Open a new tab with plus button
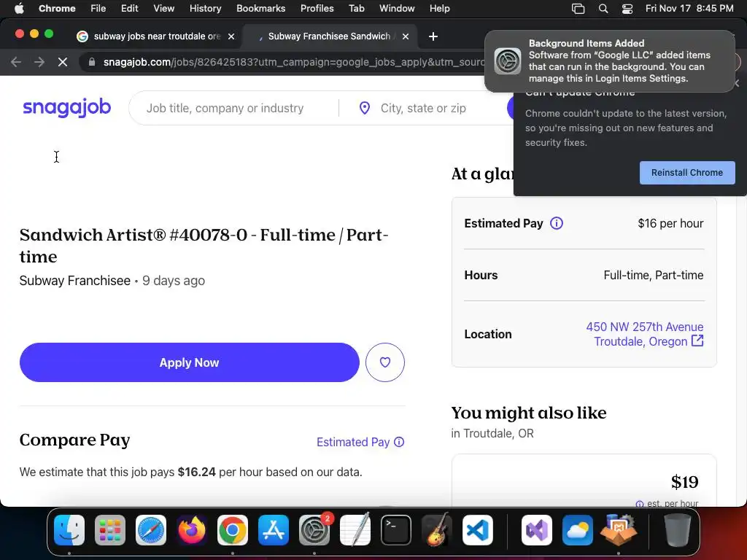747x560 pixels. 433,36
